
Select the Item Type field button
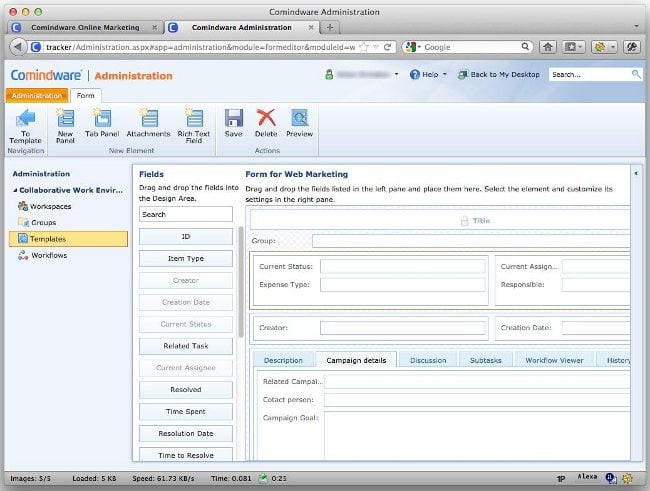coord(186,258)
